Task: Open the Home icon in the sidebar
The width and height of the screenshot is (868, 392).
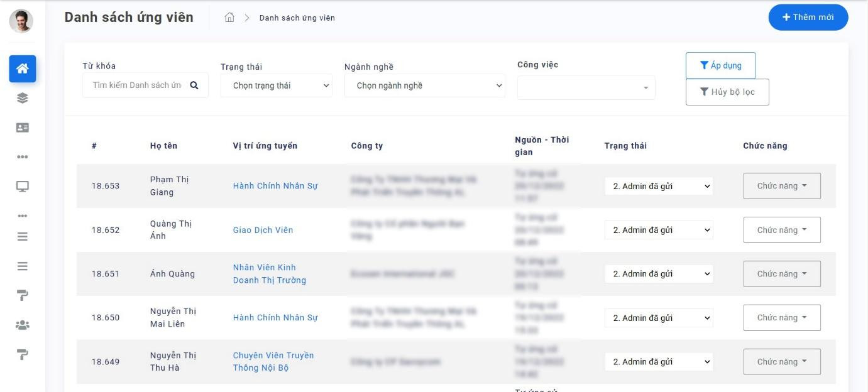Action: [23, 68]
